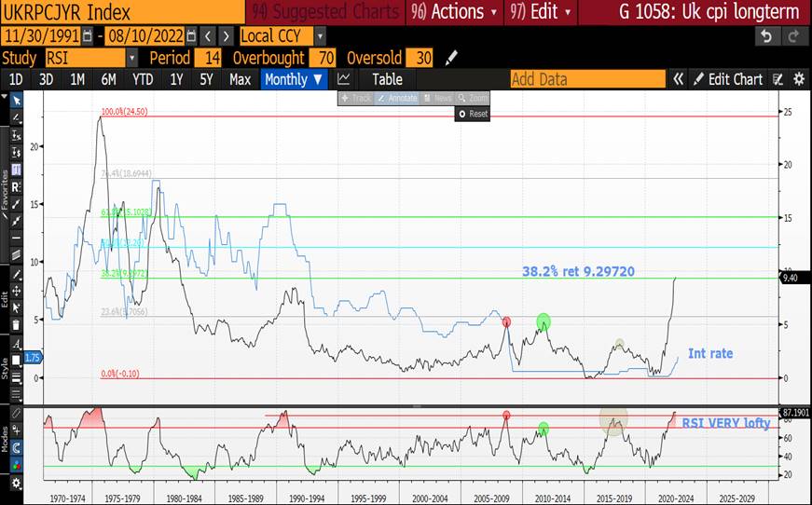This screenshot has height=505, width=812.
Task: Click the start date 11/30/1991 field
Action: [x=41, y=36]
